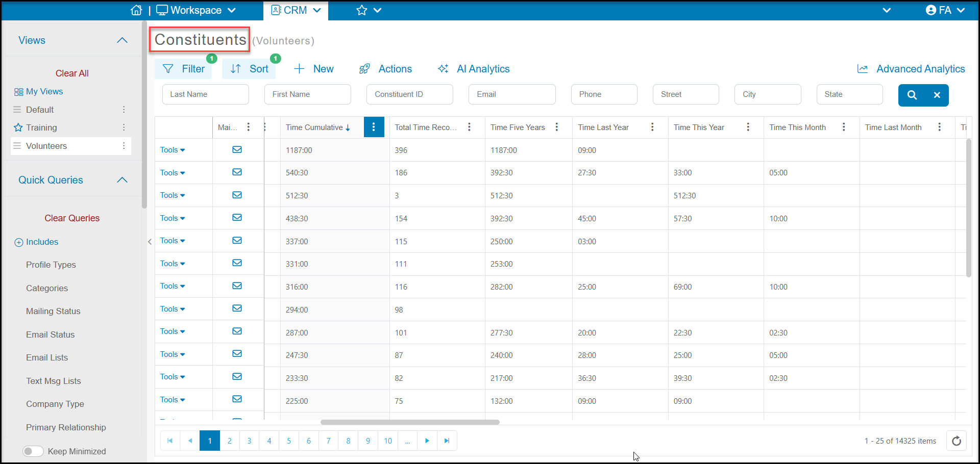Open Time Cumulative column menu dots
This screenshot has height=464, width=980.
[374, 127]
